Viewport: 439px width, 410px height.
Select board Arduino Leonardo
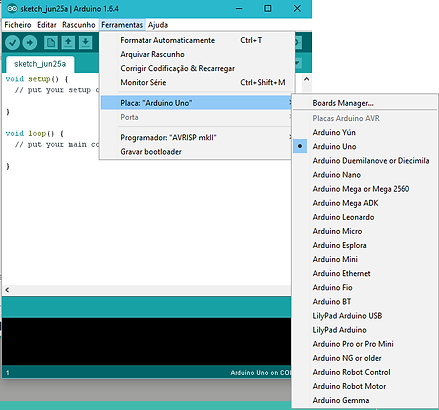[x=365, y=217]
